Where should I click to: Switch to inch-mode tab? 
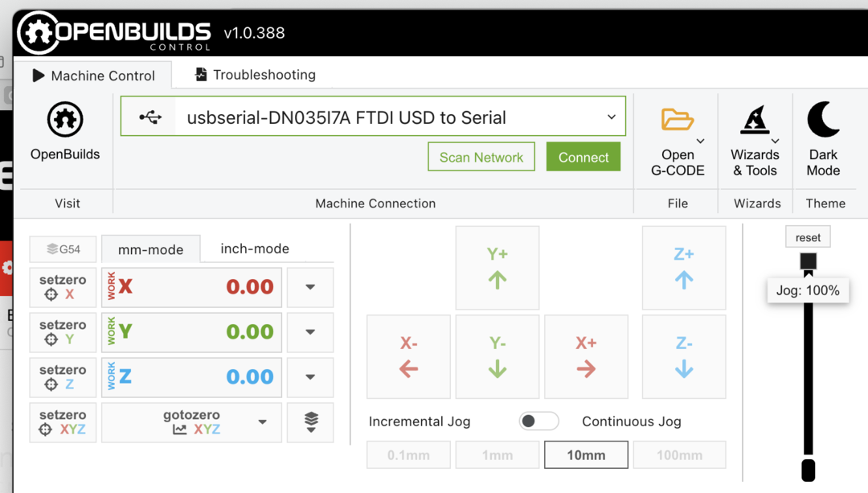[256, 249]
